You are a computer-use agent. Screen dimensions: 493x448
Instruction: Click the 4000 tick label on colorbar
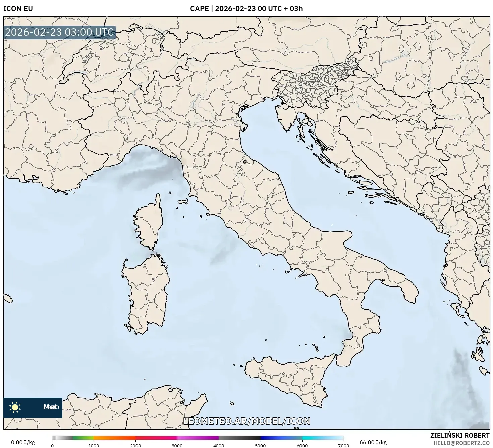pyautogui.click(x=219, y=446)
